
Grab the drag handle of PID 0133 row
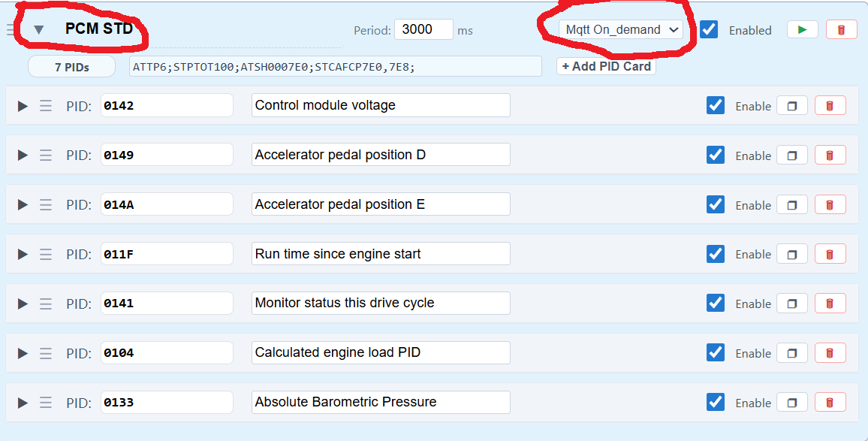click(x=45, y=402)
